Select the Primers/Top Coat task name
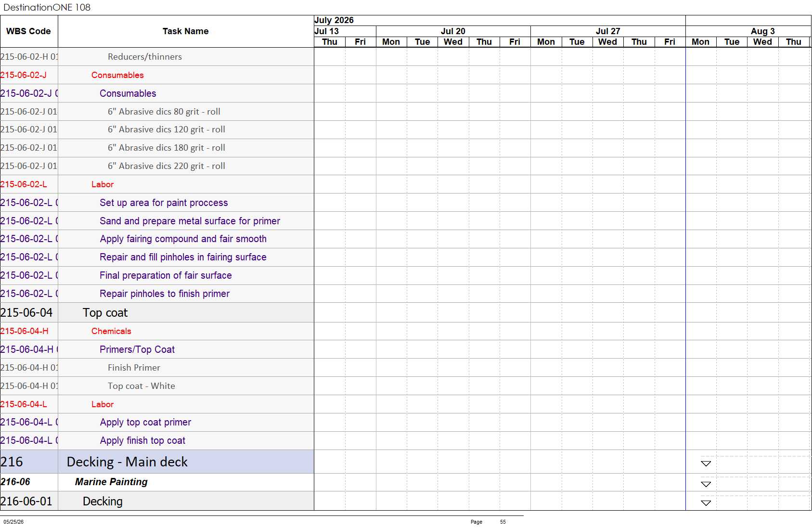 (137, 349)
